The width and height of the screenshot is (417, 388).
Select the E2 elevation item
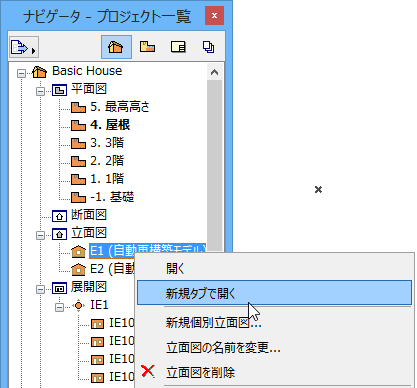(112, 269)
